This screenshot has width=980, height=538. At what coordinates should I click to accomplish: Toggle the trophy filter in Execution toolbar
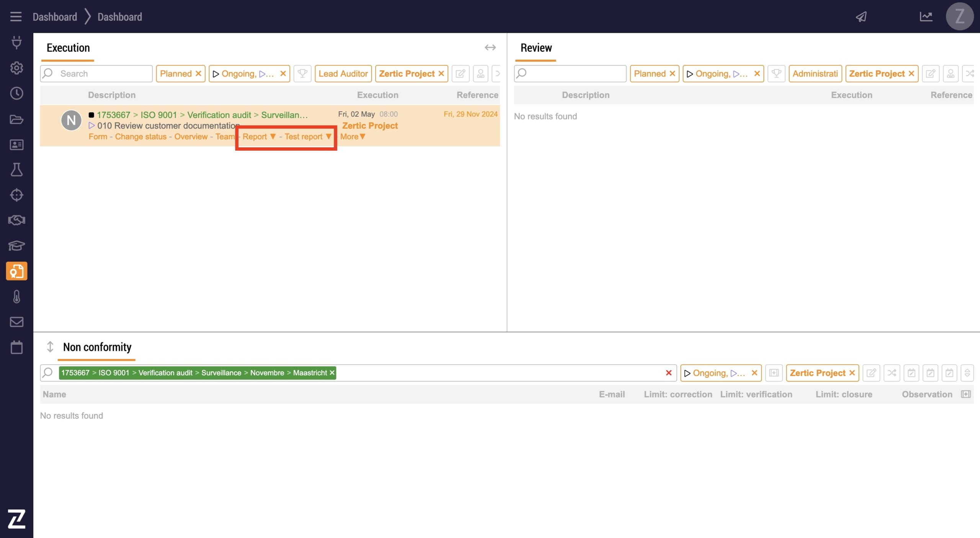coord(302,73)
